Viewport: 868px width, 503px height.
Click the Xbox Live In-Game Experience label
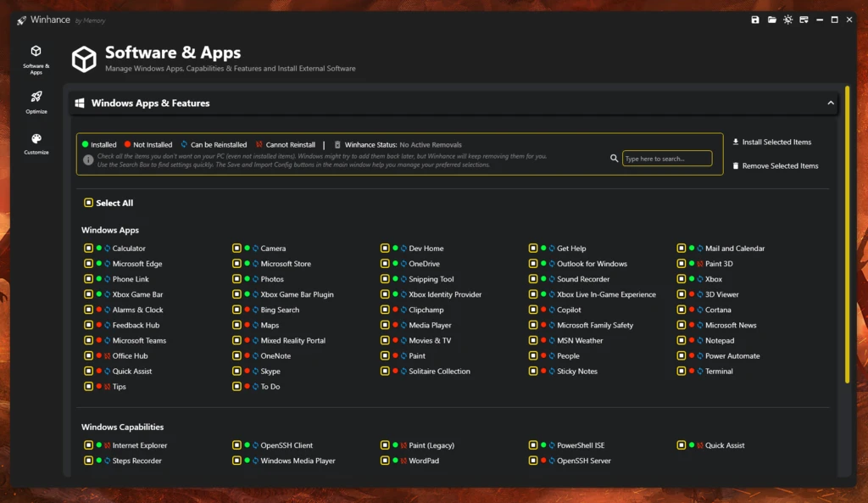coord(606,294)
